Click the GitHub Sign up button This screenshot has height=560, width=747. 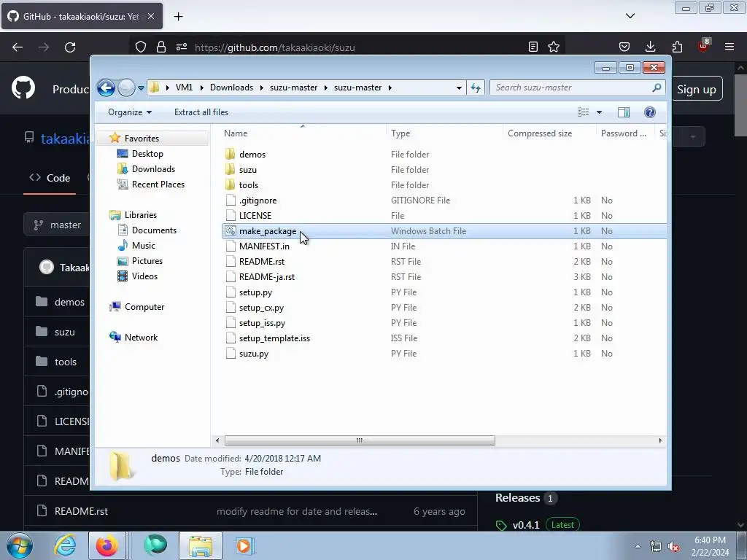(x=697, y=89)
